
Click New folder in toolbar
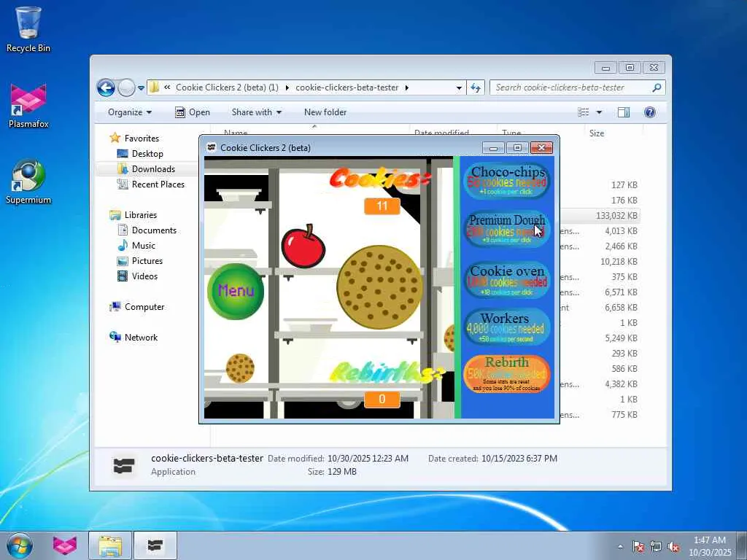click(325, 112)
